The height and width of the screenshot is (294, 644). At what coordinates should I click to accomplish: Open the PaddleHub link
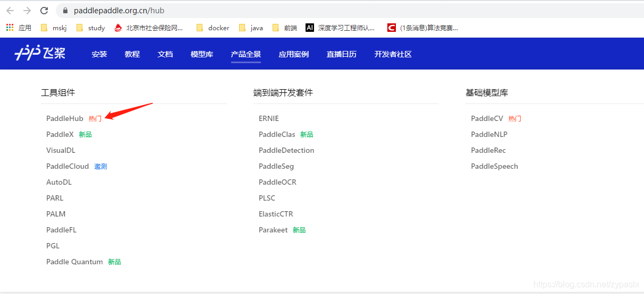click(x=65, y=118)
